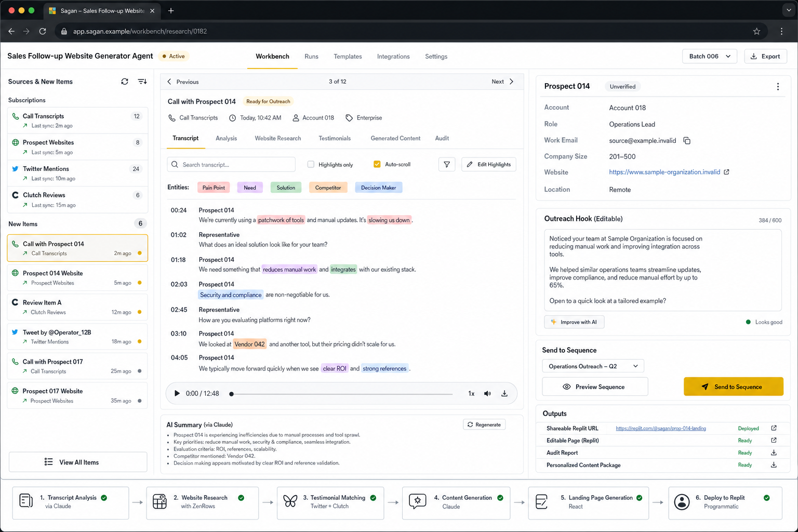Click the audio progress slider handle
Screen dimensions: 798x532
(x=232, y=394)
